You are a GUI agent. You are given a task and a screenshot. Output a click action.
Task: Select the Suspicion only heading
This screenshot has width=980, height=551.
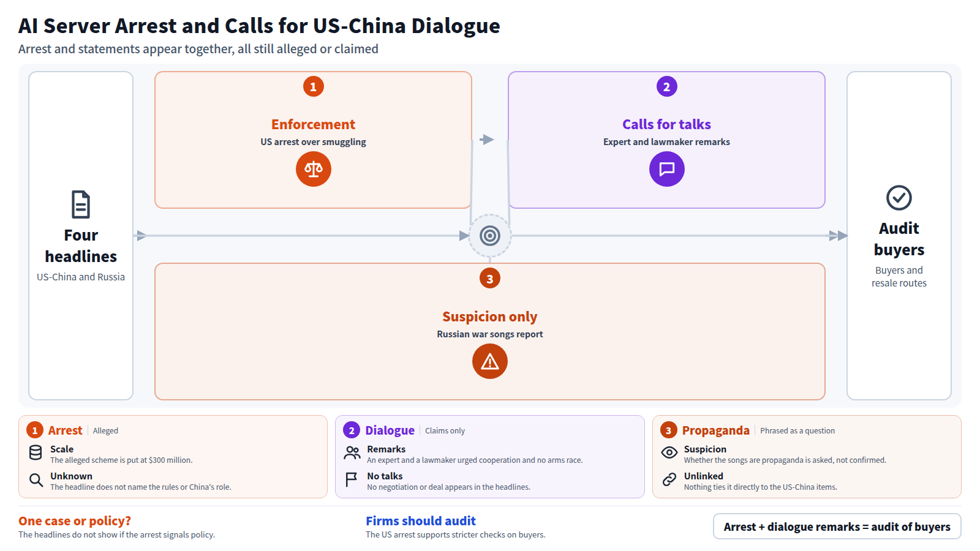click(490, 317)
